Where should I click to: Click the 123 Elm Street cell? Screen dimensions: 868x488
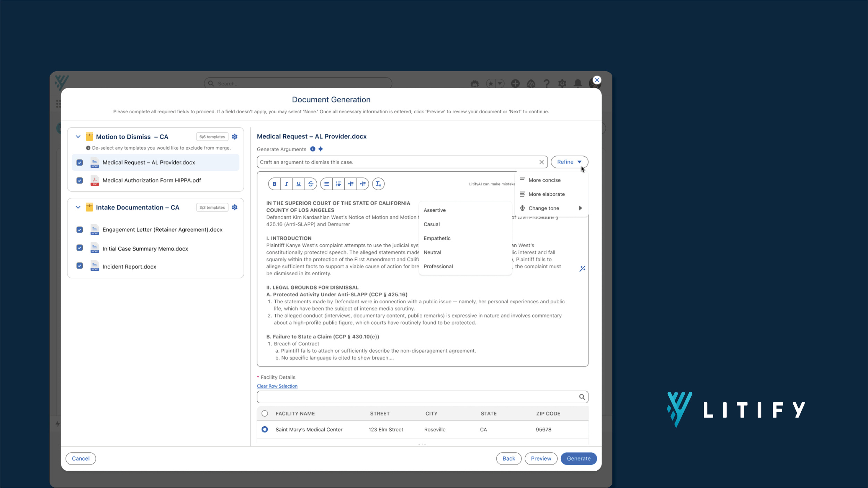pos(386,430)
